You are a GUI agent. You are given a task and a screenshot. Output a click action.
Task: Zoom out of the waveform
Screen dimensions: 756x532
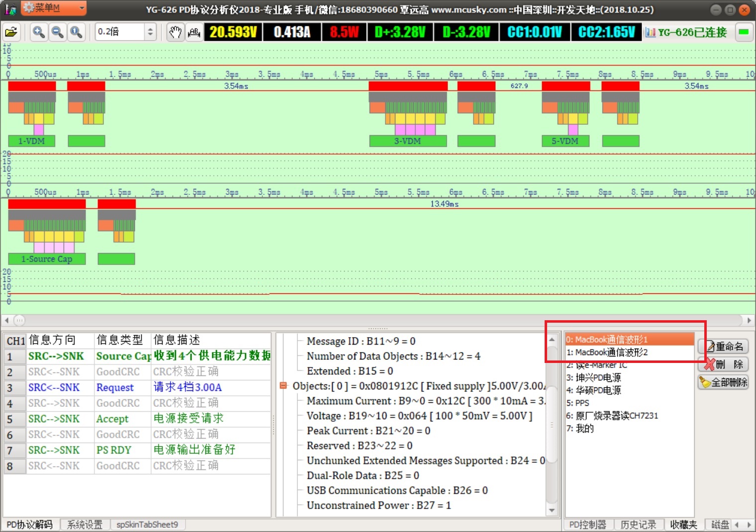click(57, 32)
